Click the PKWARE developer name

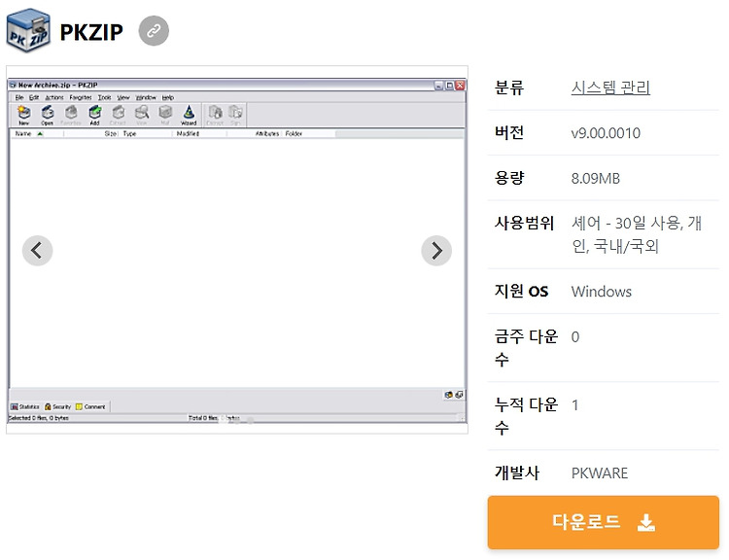(600, 473)
